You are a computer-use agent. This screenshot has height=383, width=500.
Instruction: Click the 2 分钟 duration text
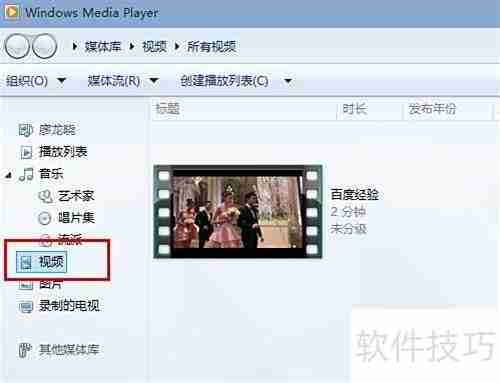click(x=348, y=212)
